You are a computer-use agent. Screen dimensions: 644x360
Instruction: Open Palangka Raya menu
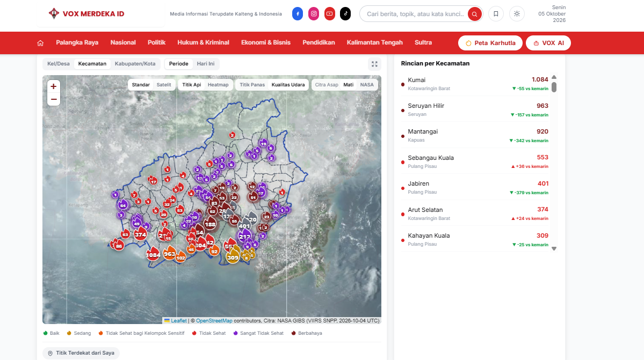(77, 42)
